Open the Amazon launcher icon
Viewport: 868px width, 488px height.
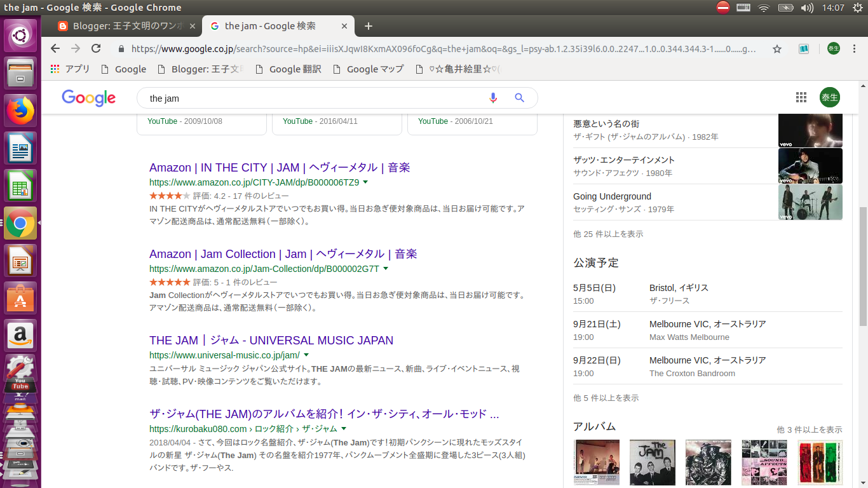pos(20,335)
